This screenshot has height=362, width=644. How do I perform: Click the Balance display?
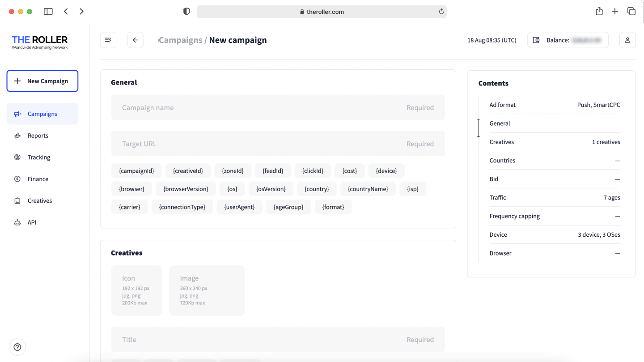568,40
